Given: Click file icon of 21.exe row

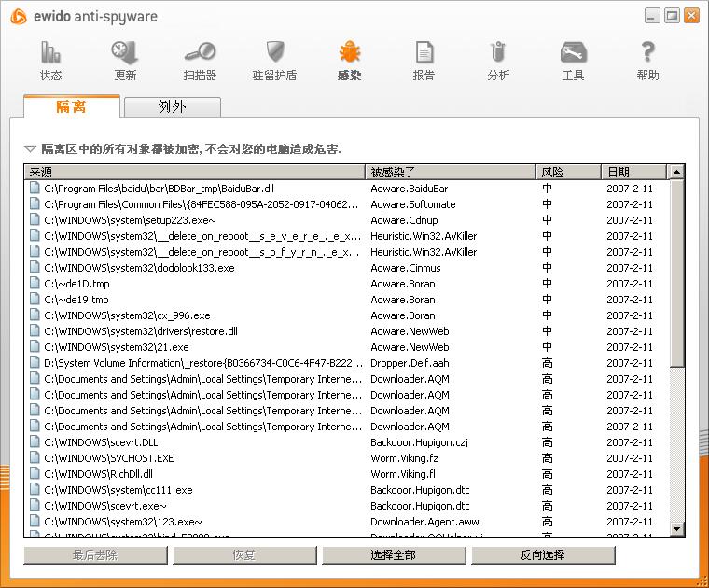Looking at the screenshot, I should (35, 346).
